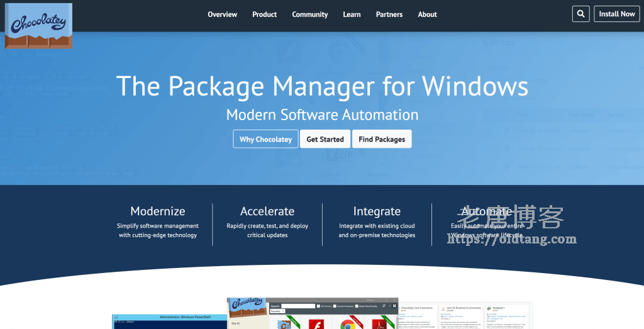Viewport: 644px width, 329px height.
Task: Click the Get Started button
Action: (325, 139)
